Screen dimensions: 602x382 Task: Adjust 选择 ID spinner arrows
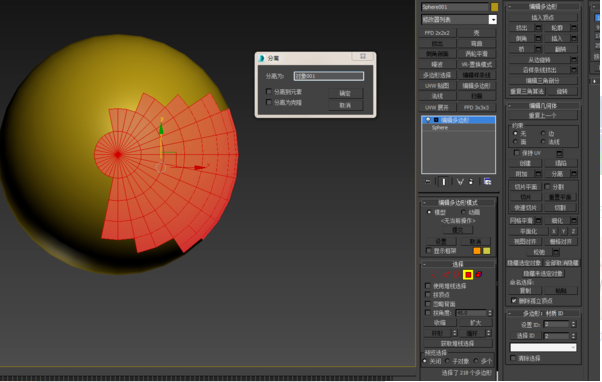click(x=574, y=336)
